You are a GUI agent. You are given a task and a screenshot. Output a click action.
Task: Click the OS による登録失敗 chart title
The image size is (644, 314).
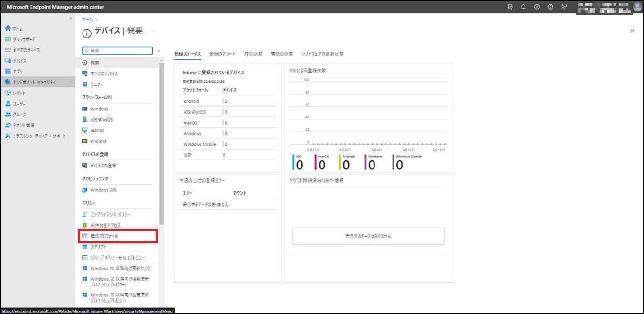pyautogui.click(x=308, y=70)
